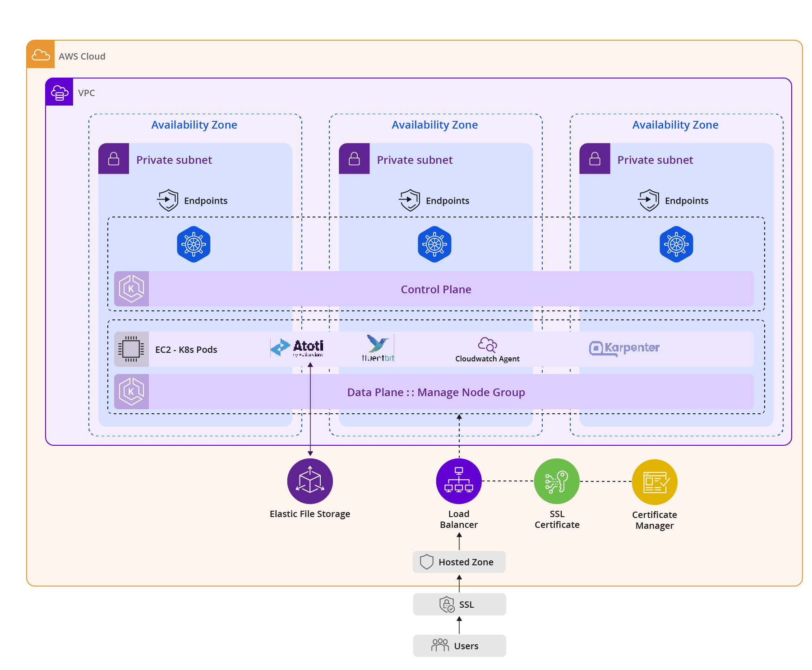Click the Data Plane :: Manage Node Group label
Image resolution: width=812 pixels, height=670 pixels.
coord(436,392)
